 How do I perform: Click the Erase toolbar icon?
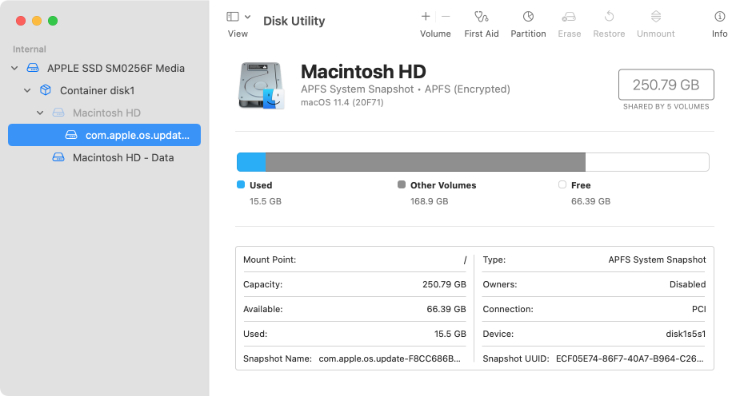[569, 17]
